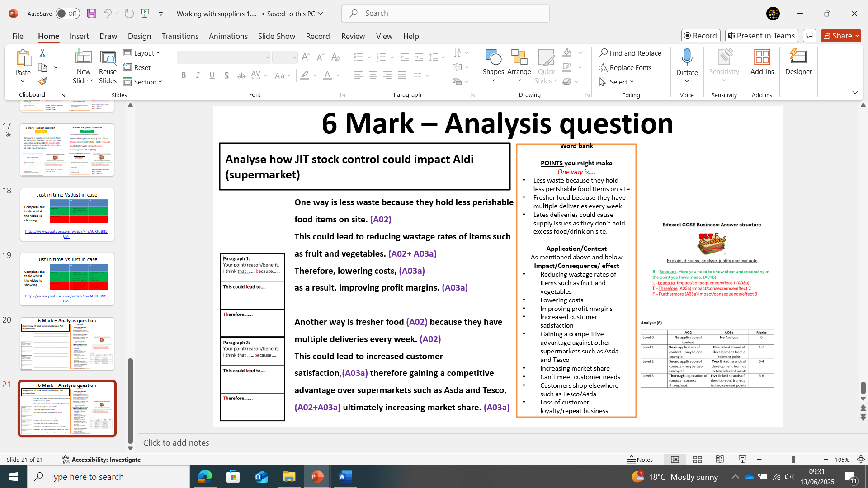Screen dimensions: 868x488
Task: Click Convert to SmartArt icon
Action: (x=457, y=82)
